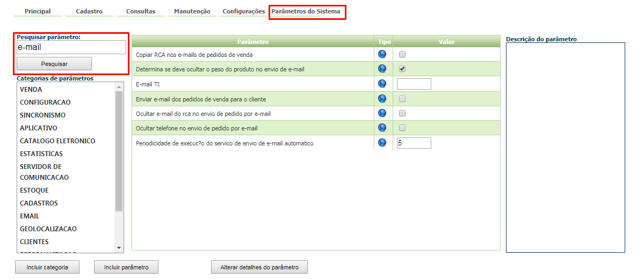Check Enviar e-mail dos pedidos para cliente

(402, 99)
